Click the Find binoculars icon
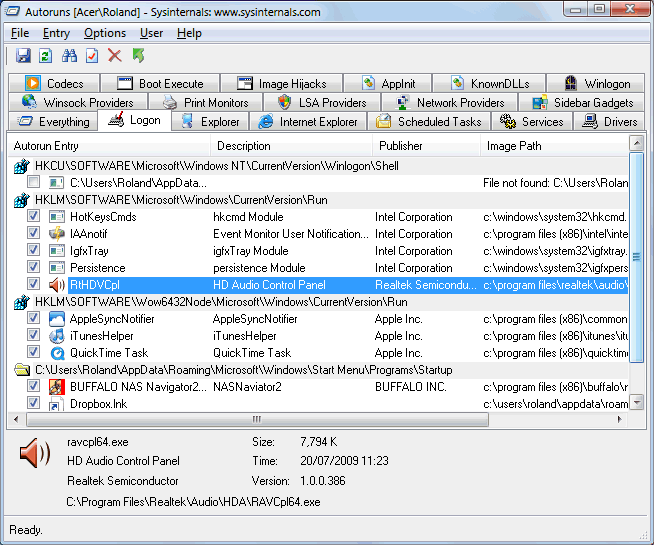Viewport: 654px width, 545px height. (69, 56)
